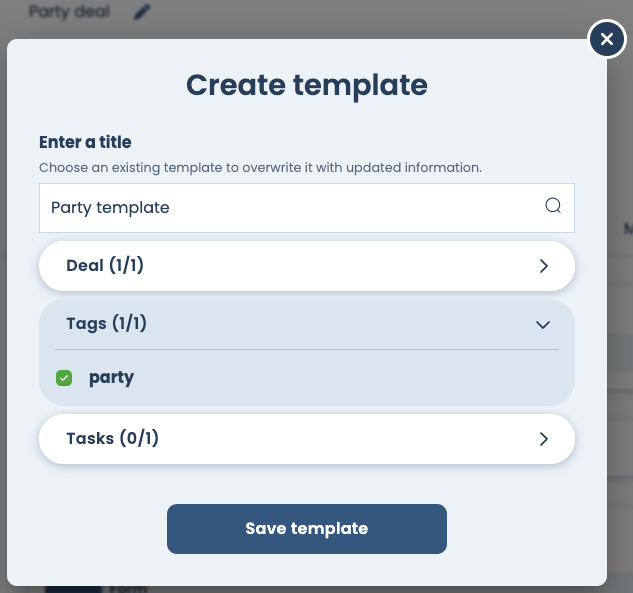Image resolution: width=633 pixels, height=593 pixels.
Task: Expand the Deal section using its chevron
Action: (x=543, y=266)
